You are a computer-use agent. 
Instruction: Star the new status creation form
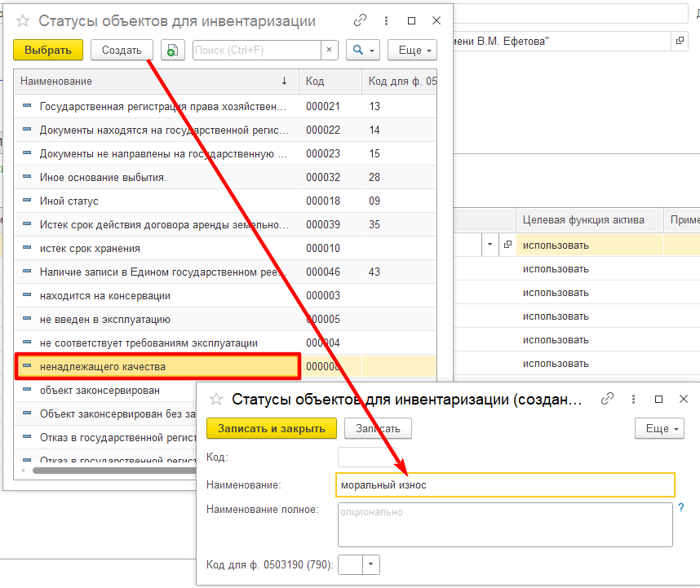pyautogui.click(x=217, y=400)
